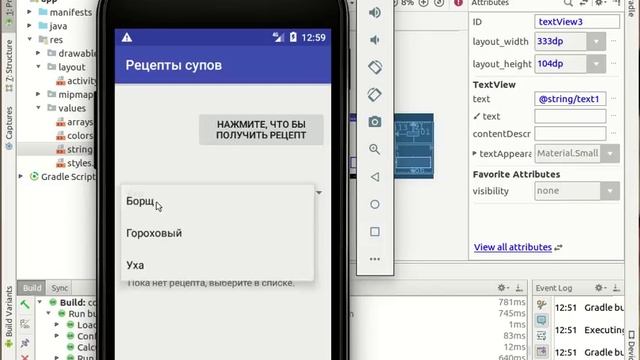The width and height of the screenshot is (640, 360).
Task: Collapse the layout folder
Action: 38,67
